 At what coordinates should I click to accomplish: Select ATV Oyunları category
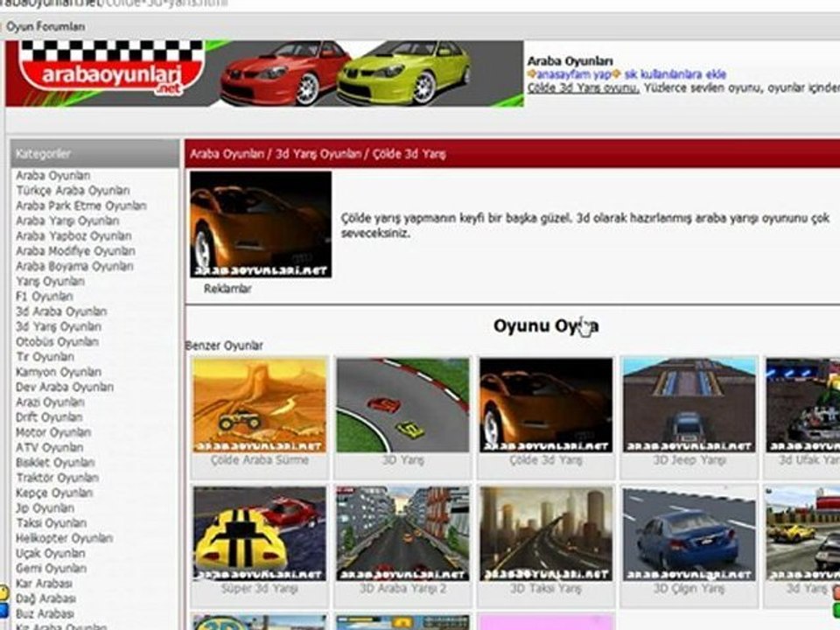pyautogui.click(x=49, y=447)
